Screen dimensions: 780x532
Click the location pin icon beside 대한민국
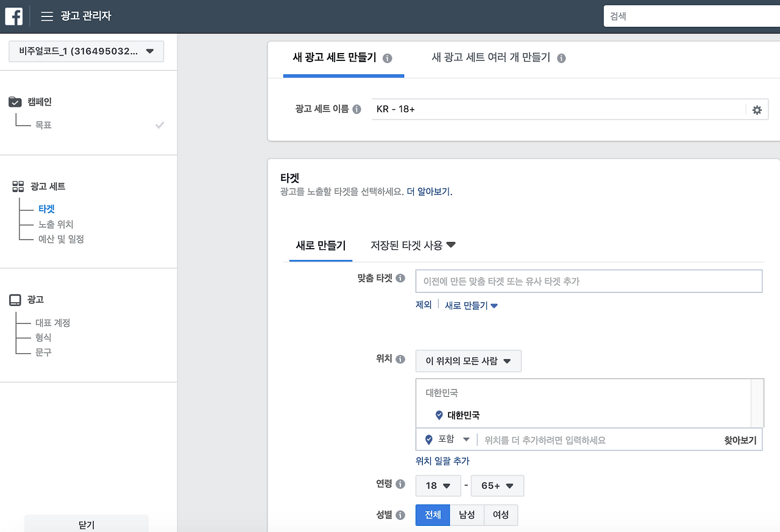[x=439, y=415]
